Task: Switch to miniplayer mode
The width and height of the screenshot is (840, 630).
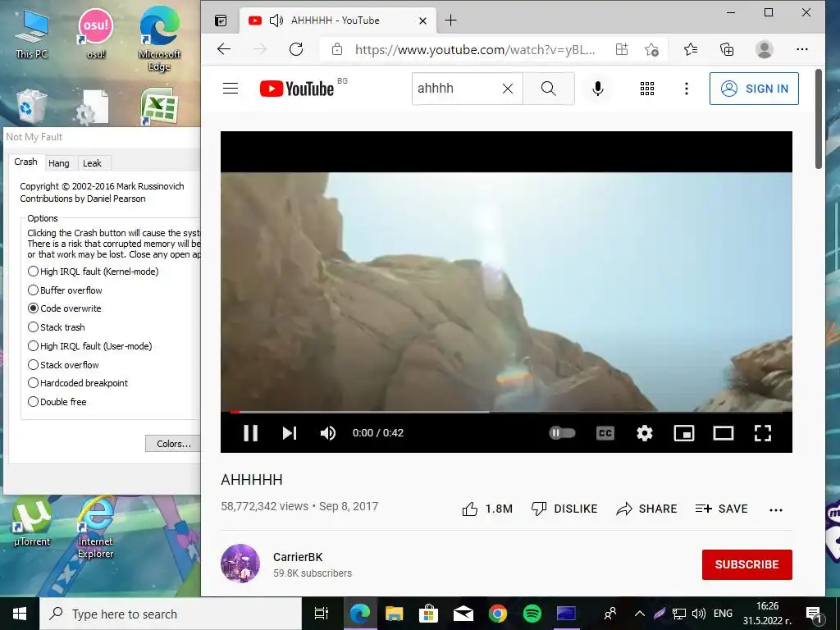Action: (x=683, y=433)
